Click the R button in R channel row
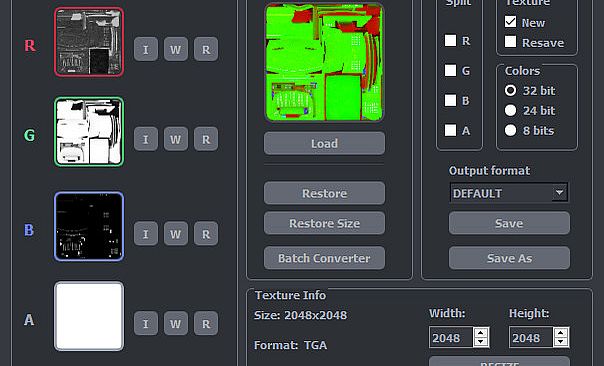 click(206, 49)
